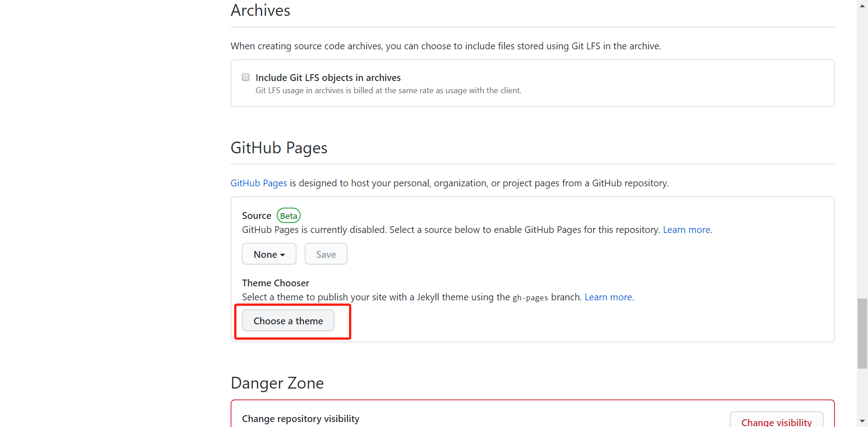The height and width of the screenshot is (427, 868).
Task: Open the None source dropdown
Action: click(x=269, y=254)
